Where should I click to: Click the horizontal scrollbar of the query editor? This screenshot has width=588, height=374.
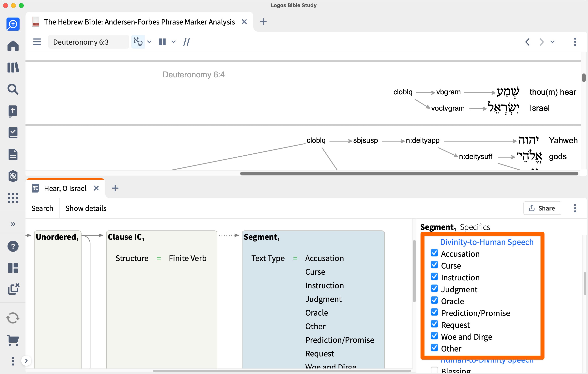point(282,371)
